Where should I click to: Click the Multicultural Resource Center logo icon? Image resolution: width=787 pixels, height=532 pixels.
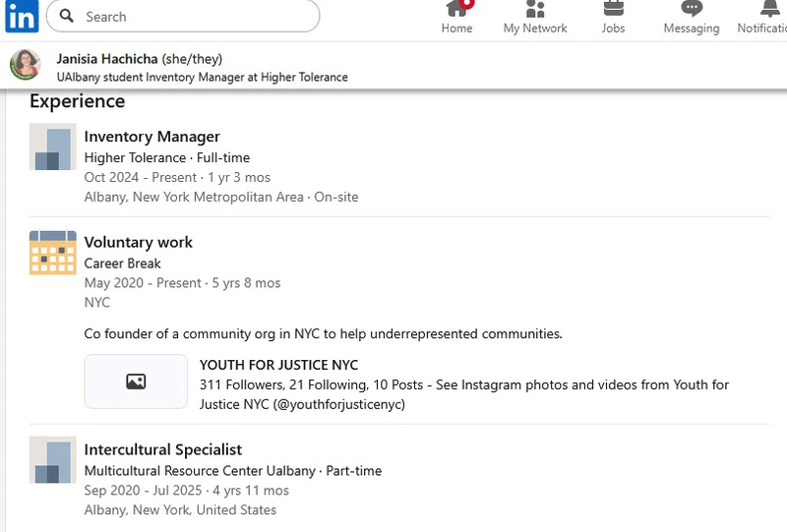[x=53, y=460]
